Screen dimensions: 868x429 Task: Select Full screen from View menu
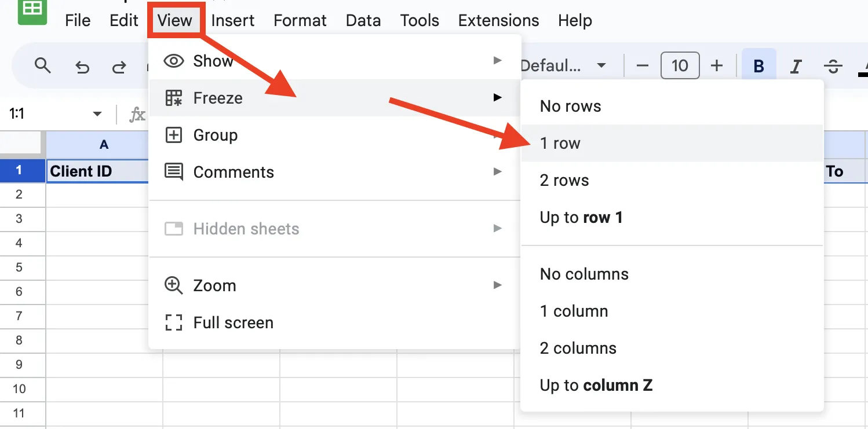[335, 322]
